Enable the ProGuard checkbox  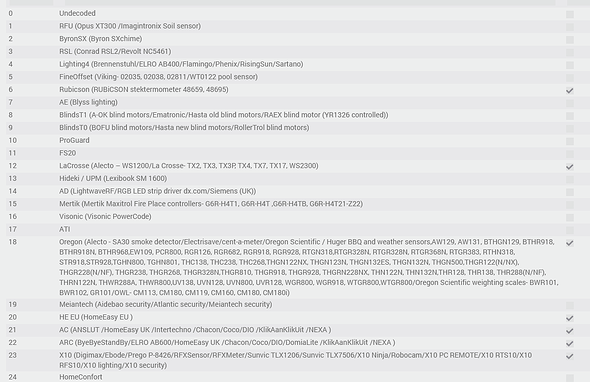(x=570, y=141)
